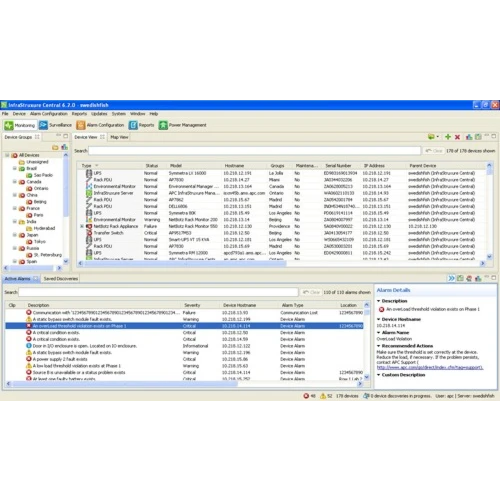The height and width of the screenshot is (500, 500).
Task: Collapse the Device Hostname section in Alarm Details
Action: pyautogui.click(x=379, y=319)
